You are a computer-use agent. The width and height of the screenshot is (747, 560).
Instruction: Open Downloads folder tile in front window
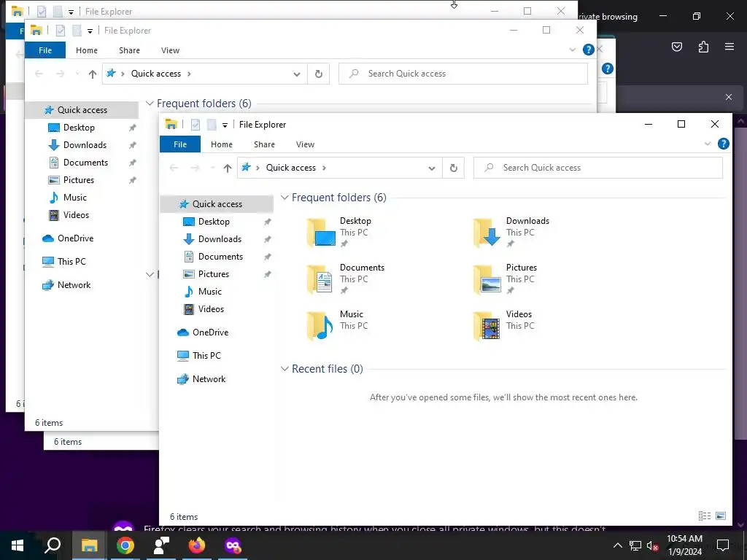pyautogui.click(x=512, y=232)
